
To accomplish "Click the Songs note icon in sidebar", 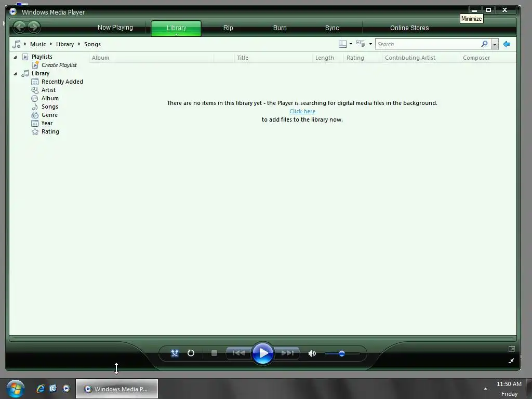I will [35, 107].
